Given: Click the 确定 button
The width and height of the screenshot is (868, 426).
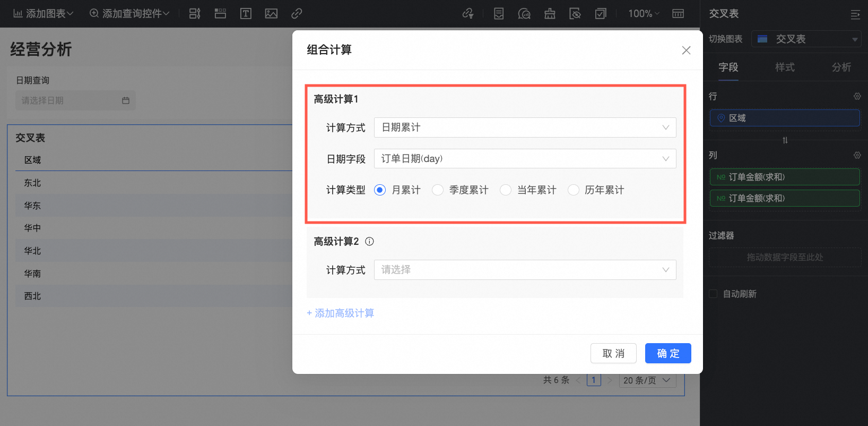Looking at the screenshot, I should point(668,353).
